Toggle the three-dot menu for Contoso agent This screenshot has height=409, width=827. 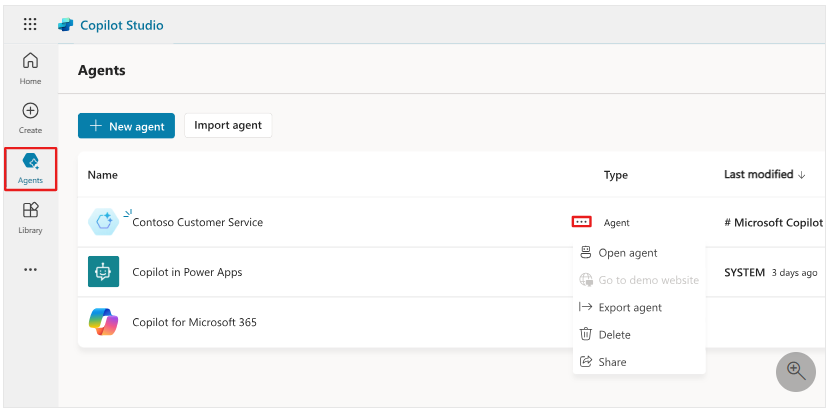tap(581, 222)
